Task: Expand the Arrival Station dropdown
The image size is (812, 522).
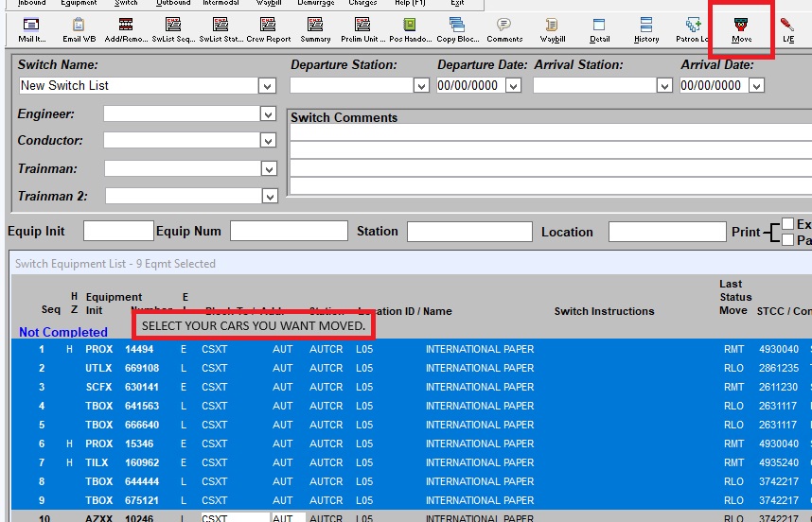Action: click(664, 86)
